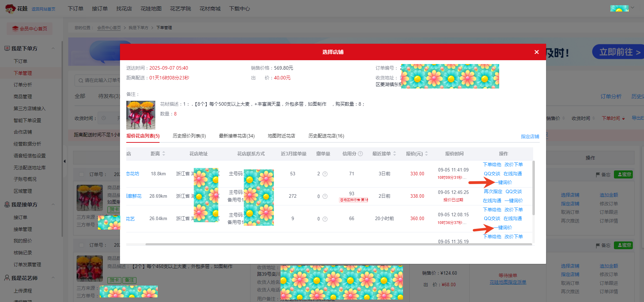This screenshot has height=302, width=644.
Task: Open first background order's product thumbnail
Action: pos(90,198)
